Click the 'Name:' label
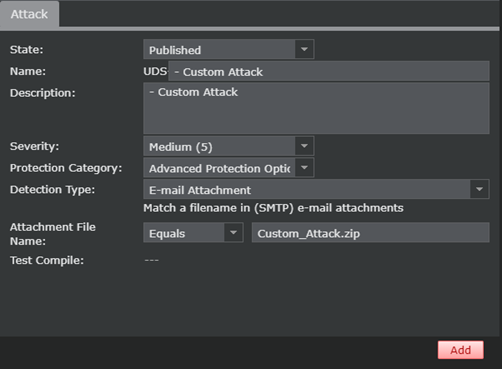The image size is (502, 369). pyautogui.click(x=28, y=71)
